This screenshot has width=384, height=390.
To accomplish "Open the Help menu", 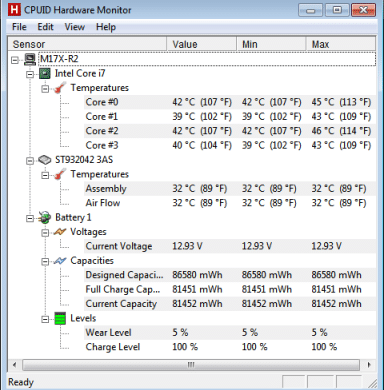I will pos(106,27).
